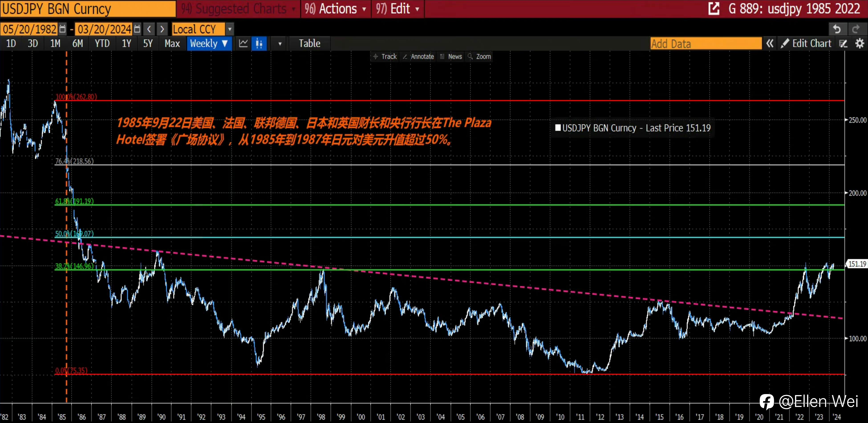This screenshot has height=423, width=868.
Task: Click the '24 year label on time axis
Action: (837, 417)
